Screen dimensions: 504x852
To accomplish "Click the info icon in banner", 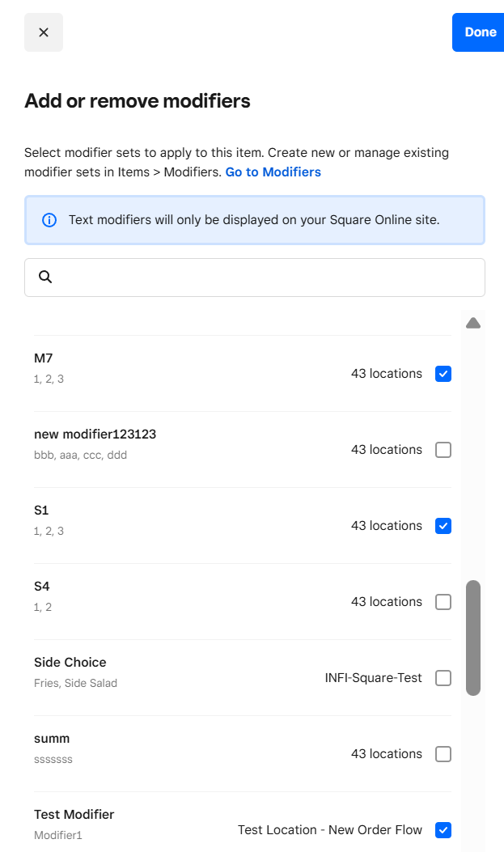I will tap(49, 220).
